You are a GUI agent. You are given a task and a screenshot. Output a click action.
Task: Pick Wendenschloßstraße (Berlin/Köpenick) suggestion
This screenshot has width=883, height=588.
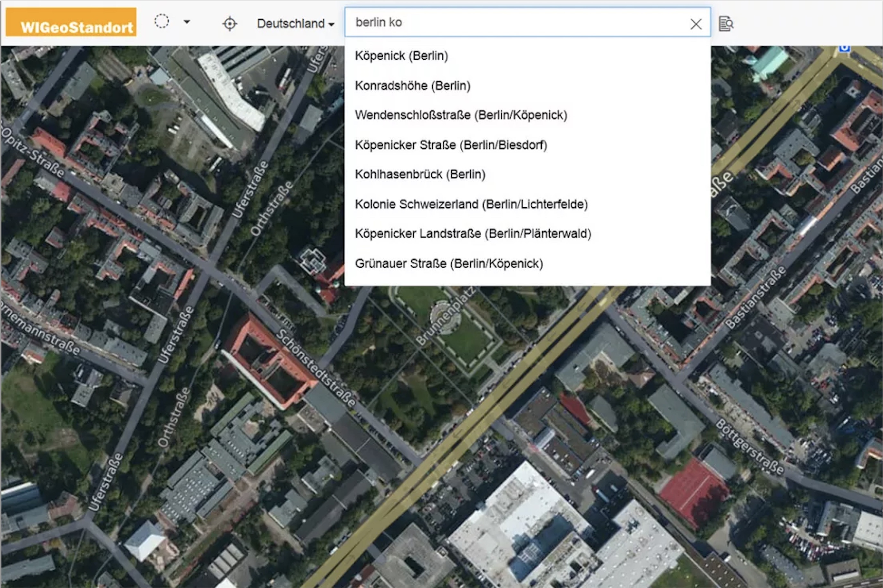(461, 115)
